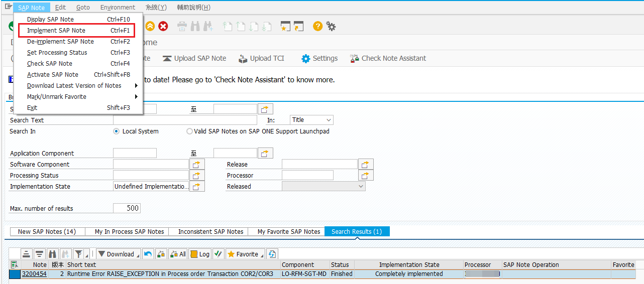
Task: Click Sort Ascending icon in results toolbar
Action: tap(27, 254)
